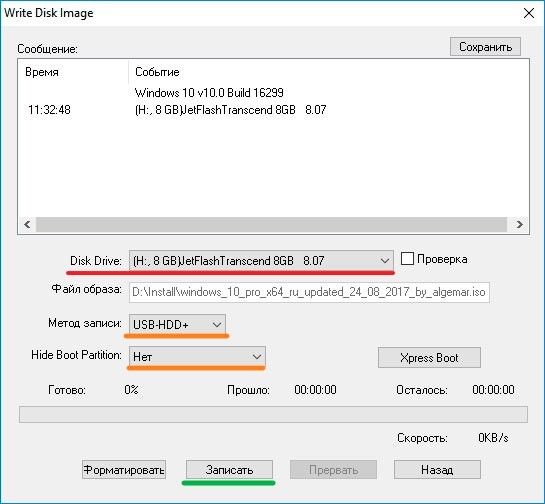Select the 11:32:48 JetFlash log entry
The image size is (545, 504).
[x=177, y=110]
